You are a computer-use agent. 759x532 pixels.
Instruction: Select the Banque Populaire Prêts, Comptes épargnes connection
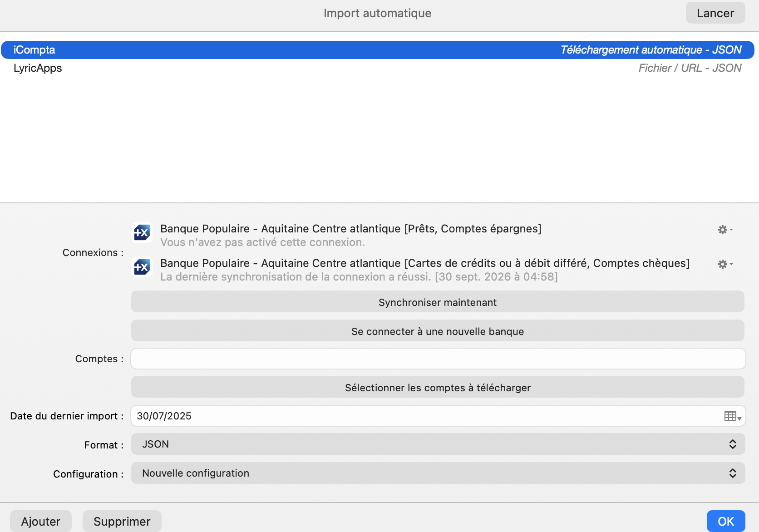(x=351, y=229)
